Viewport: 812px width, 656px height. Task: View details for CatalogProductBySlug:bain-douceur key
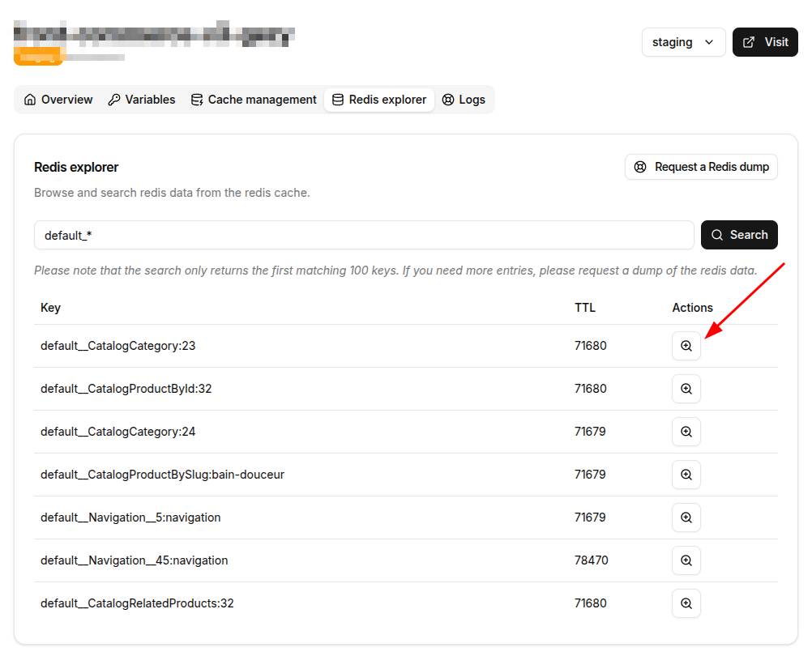(686, 475)
